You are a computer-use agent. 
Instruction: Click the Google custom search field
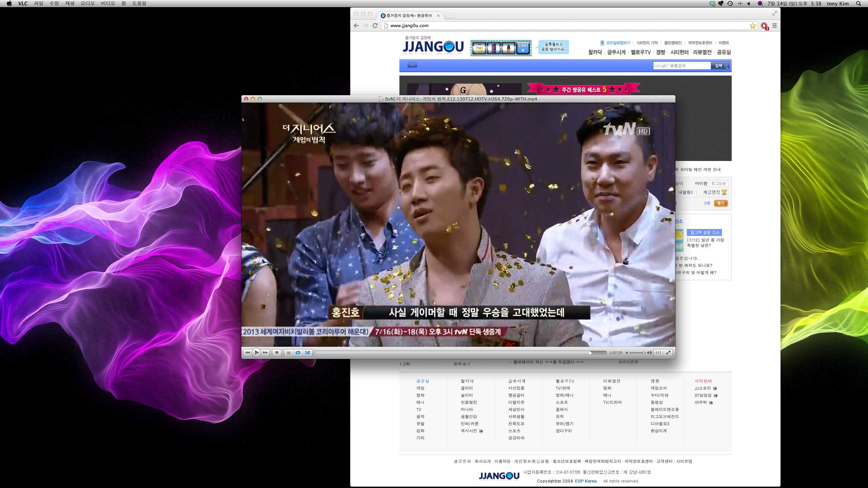click(682, 65)
